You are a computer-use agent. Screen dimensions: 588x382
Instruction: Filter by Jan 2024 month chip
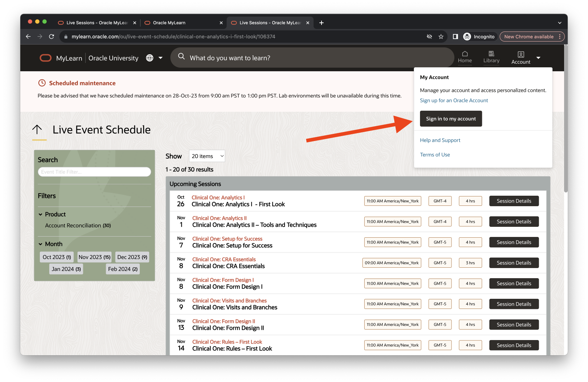pyautogui.click(x=66, y=269)
